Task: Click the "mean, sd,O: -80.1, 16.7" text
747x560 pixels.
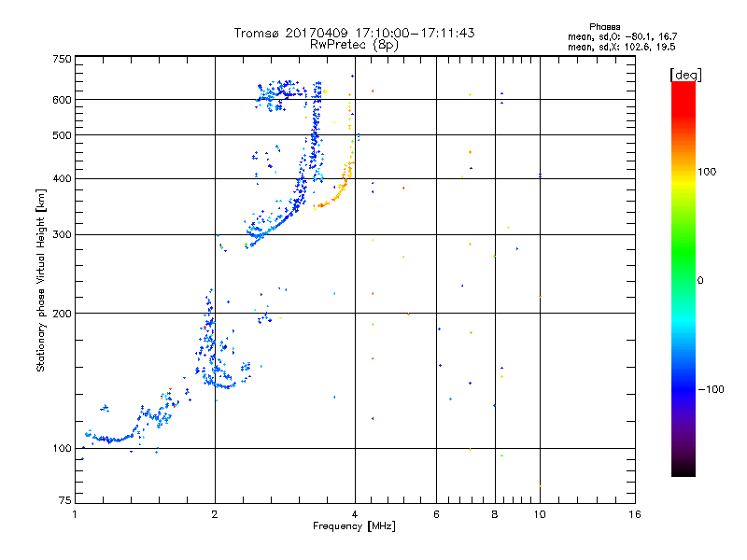Action: (x=622, y=36)
